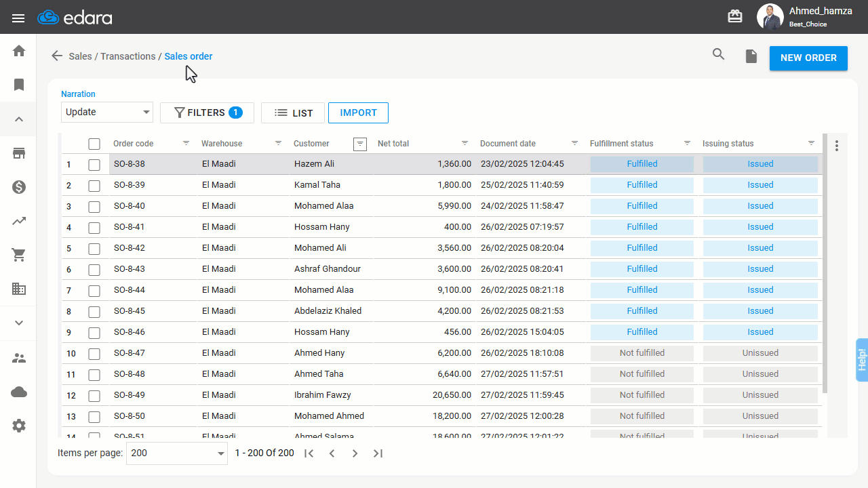868x488 pixels.
Task: Tick the checkbox for SO-8-46
Action: 94,333
